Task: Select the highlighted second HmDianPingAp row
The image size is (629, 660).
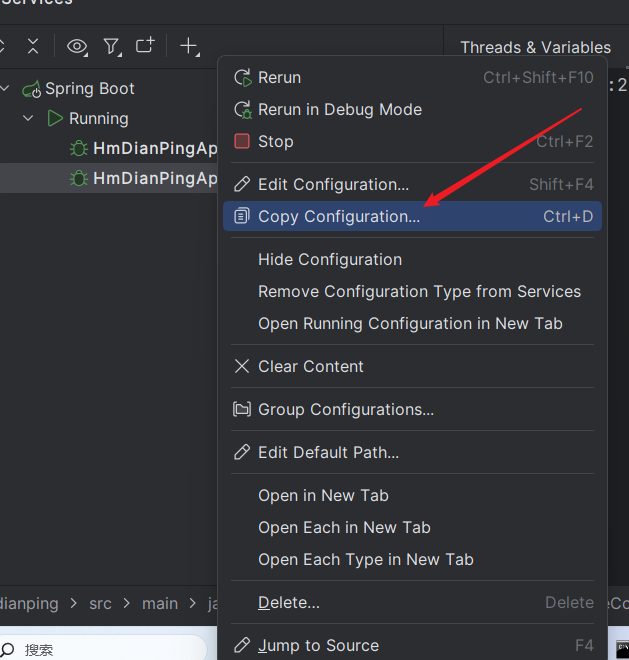Action: (x=109, y=178)
